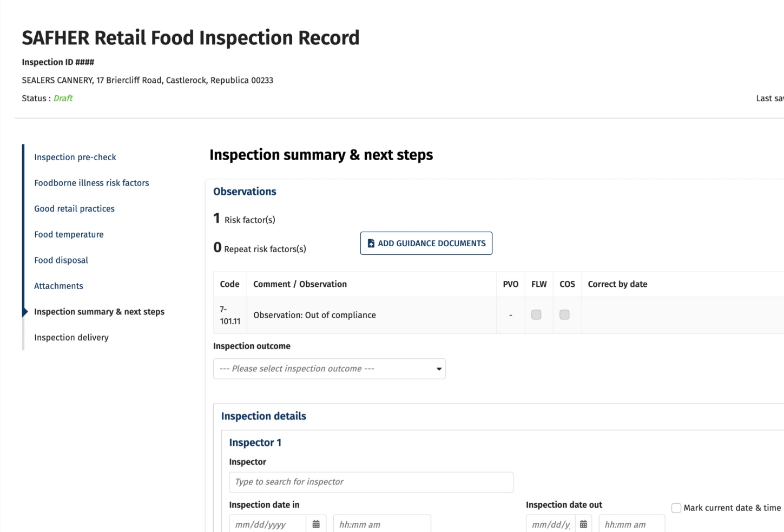Switch to the Attachments section
The width and height of the screenshot is (784, 532).
coord(58,286)
